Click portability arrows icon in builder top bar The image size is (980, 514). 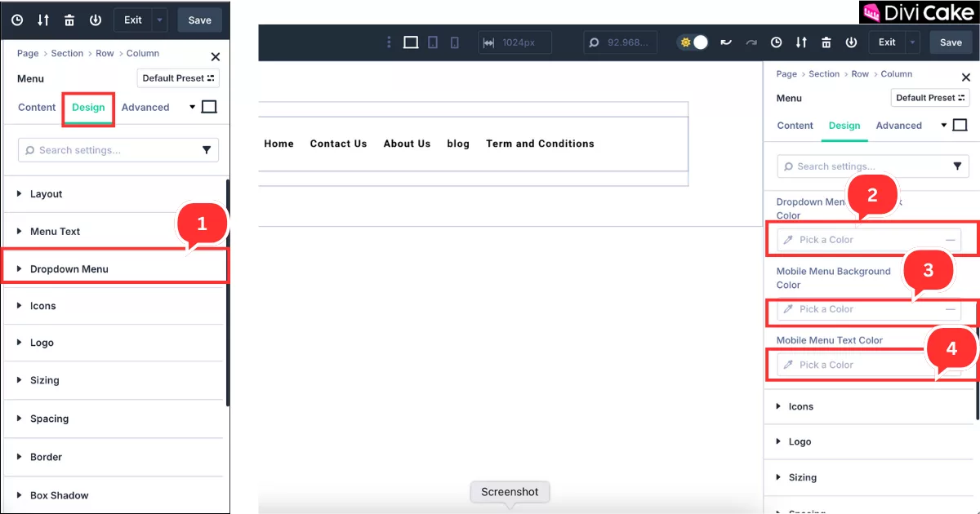(801, 42)
